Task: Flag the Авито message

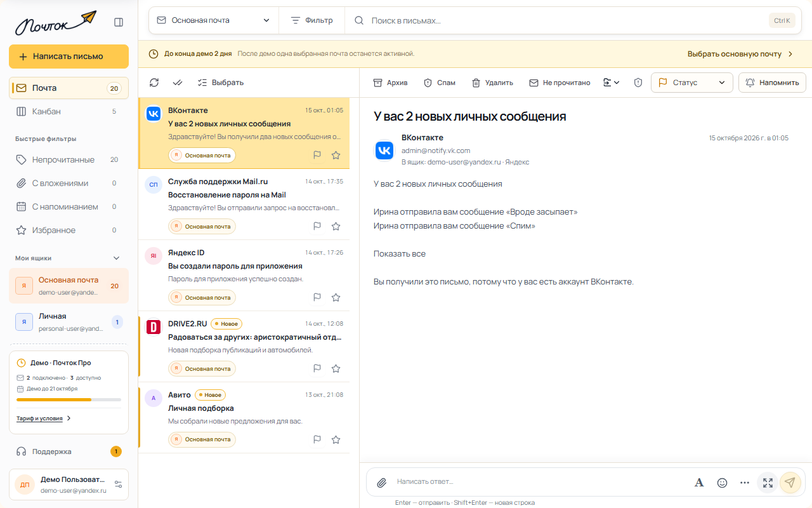Action: click(317, 439)
